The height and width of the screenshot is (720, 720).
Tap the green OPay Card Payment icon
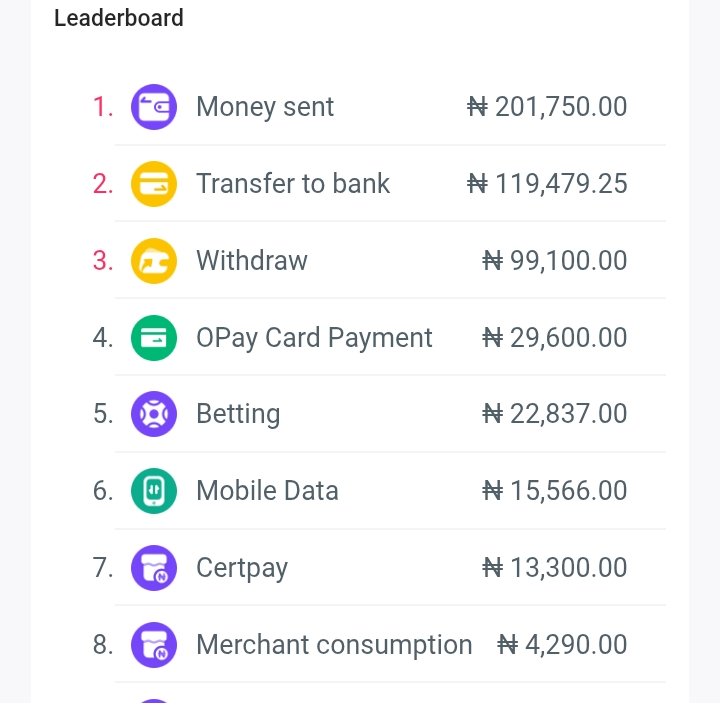click(154, 338)
